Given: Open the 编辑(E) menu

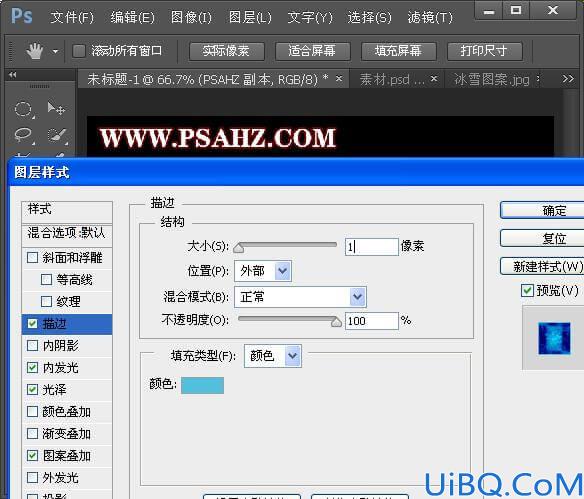Looking at the screenshot, I should (132, 18).
